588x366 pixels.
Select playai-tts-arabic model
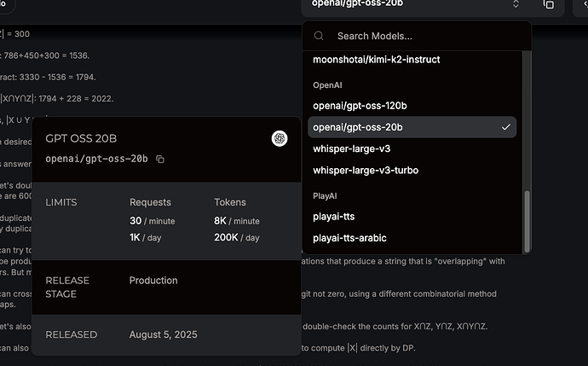(x=349, y=238)
